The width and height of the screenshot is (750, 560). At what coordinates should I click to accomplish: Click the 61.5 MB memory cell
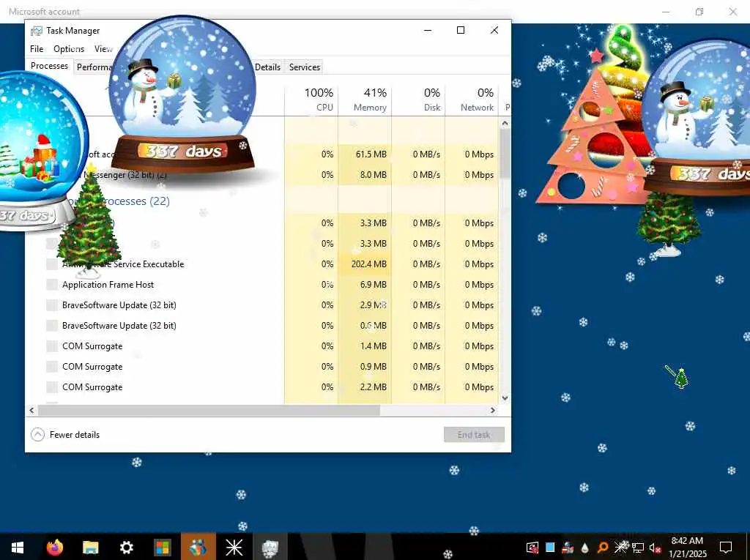[365, 154]
